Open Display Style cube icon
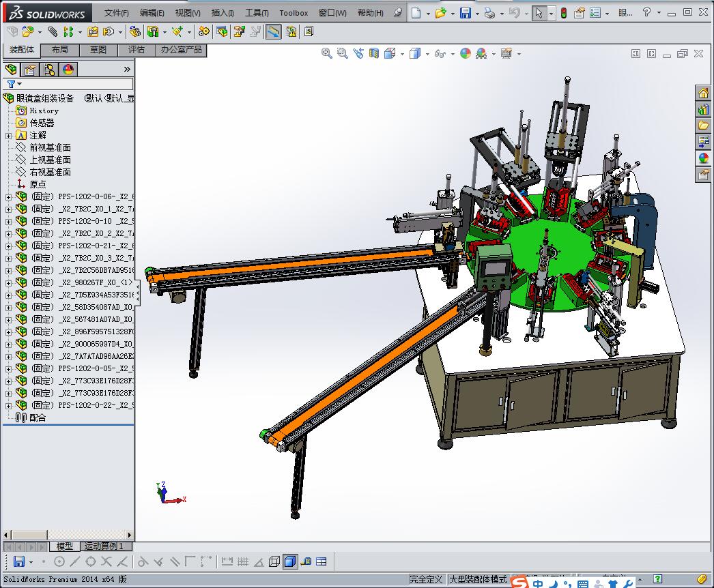Viewport: 714px width, 588px height. coord(415,53)
